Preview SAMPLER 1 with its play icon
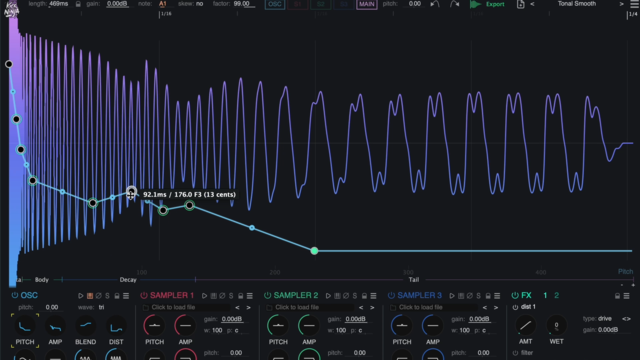 pos(204,296)
